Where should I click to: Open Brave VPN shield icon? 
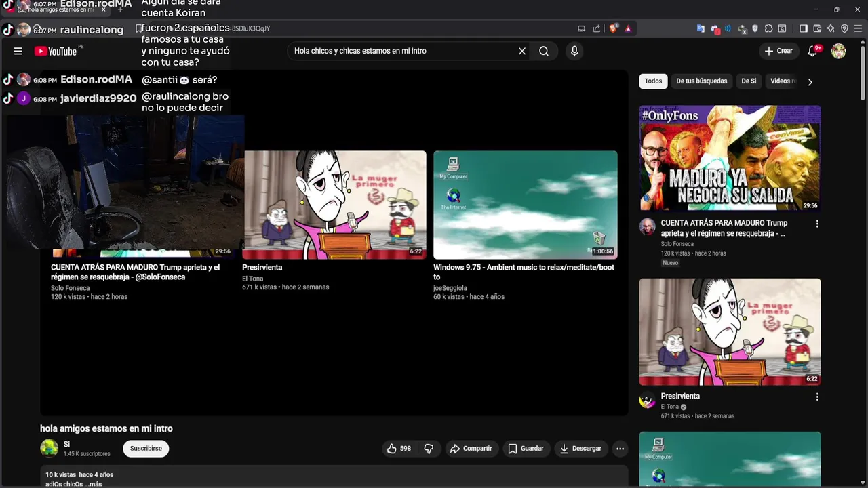coord(844,28)
